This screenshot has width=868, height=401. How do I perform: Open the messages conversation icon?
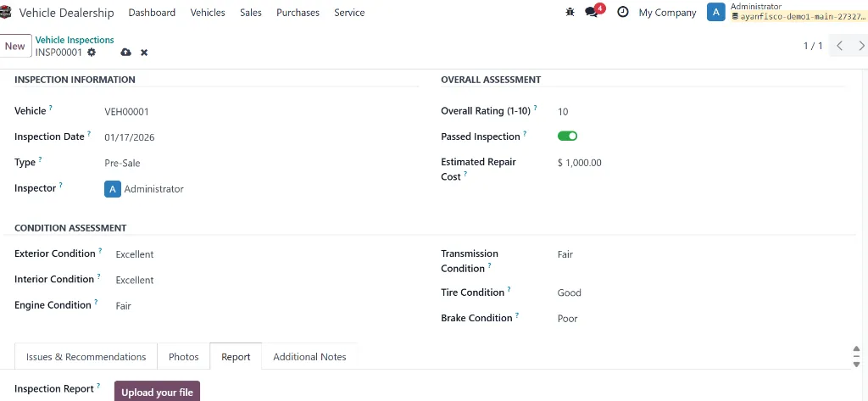(x=591, y=12)
